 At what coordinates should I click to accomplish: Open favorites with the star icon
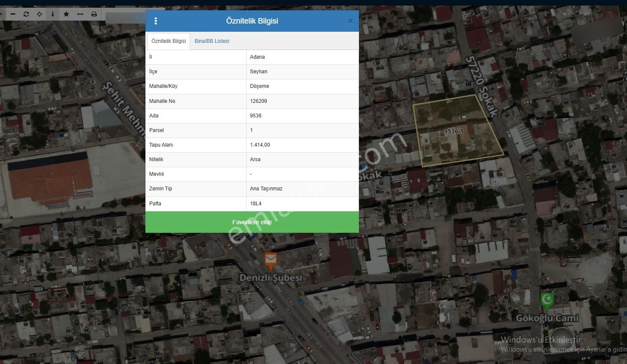coord(66,14)
